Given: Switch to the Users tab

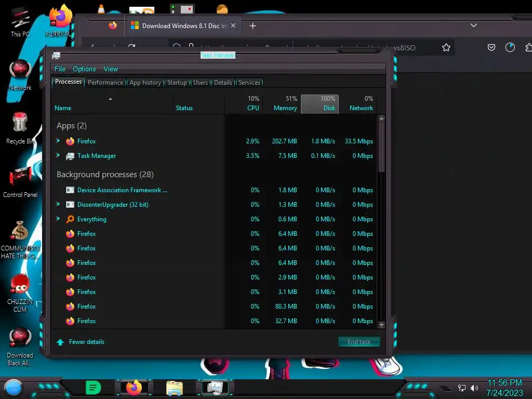Looking at the screenshot, I should tap(201, 83).
